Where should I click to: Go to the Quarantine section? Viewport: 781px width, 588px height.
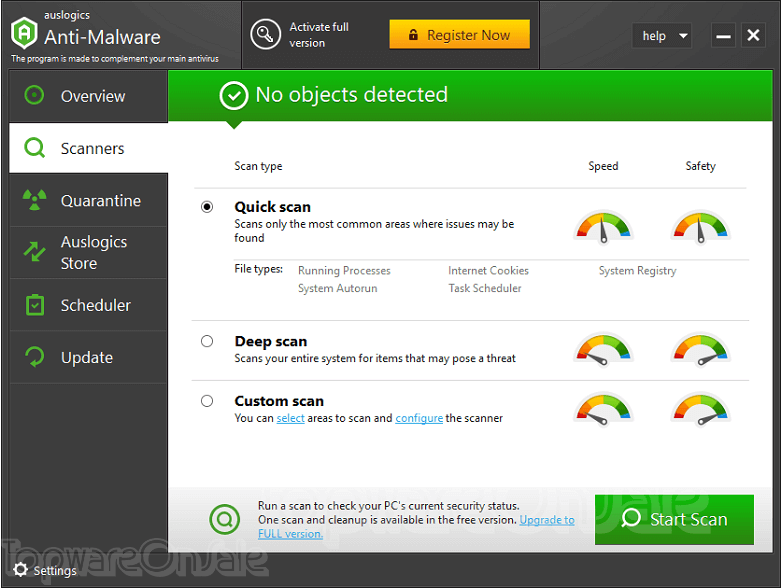[x=89, y=201]
